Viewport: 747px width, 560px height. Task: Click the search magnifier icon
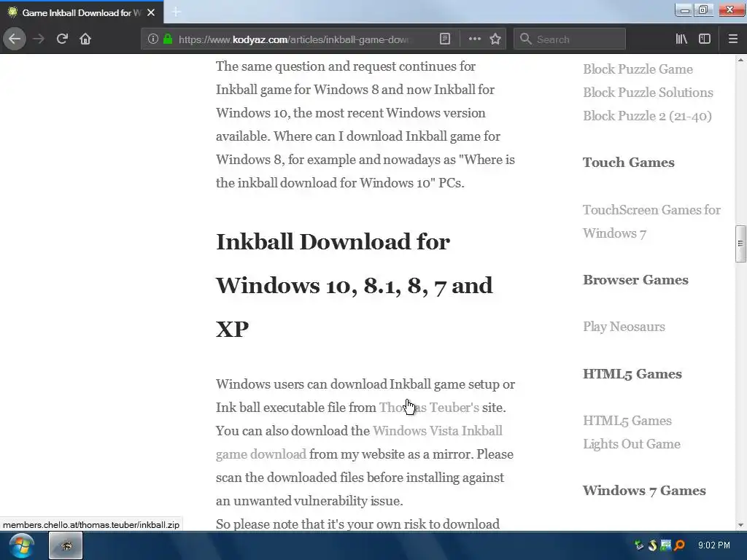525,39
